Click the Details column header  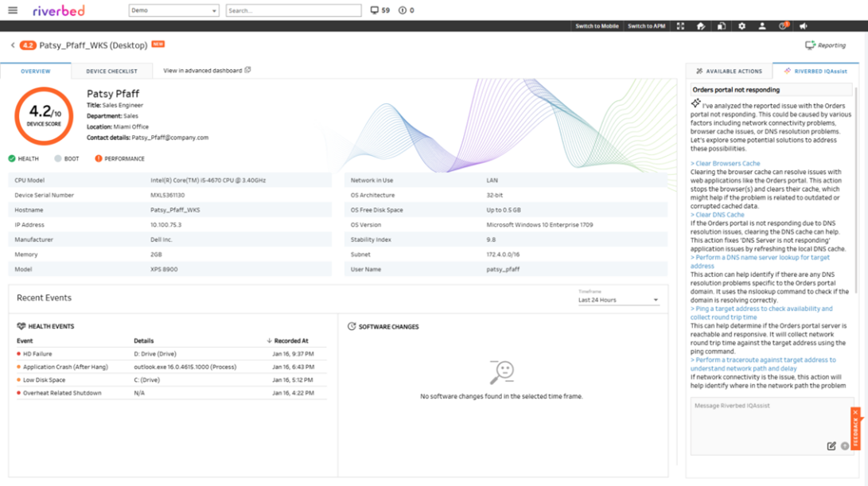point(144,341)
